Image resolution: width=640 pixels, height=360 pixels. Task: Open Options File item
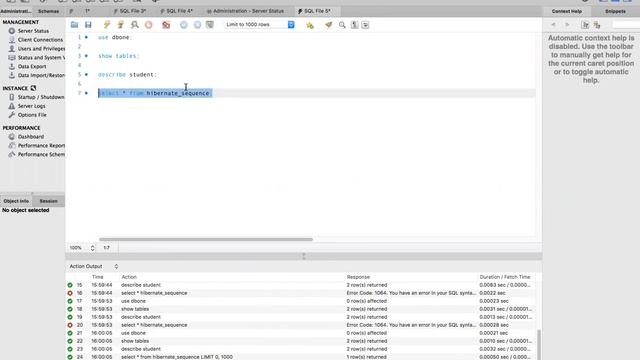[32, 115]
